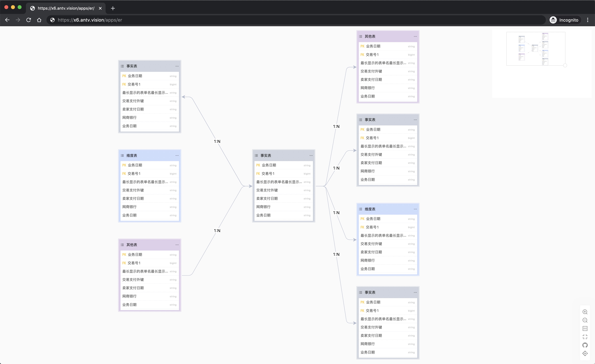
Task: Select the x6.antv.vision/apps/er browser tab
Action: pos(66,8)
